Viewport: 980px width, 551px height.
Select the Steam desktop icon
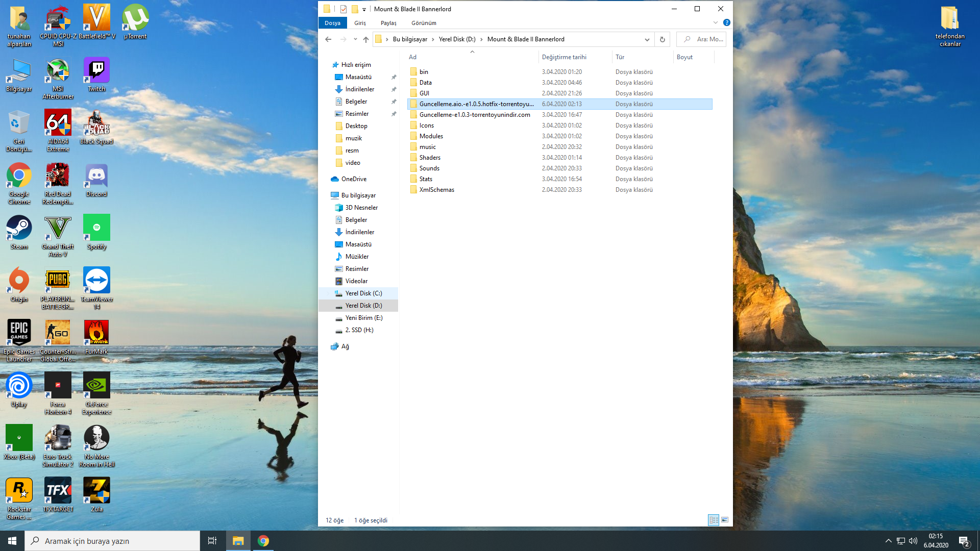(x=19, y=232)
